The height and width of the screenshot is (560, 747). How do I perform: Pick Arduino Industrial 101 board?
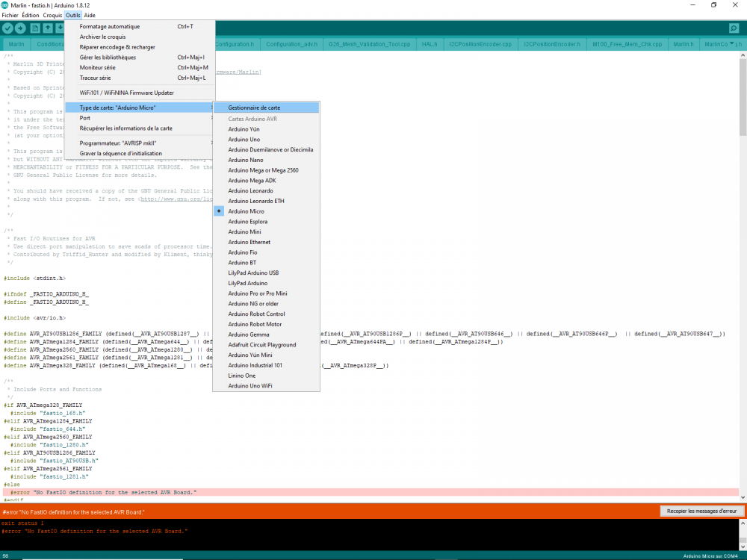(x=267, y=365)
